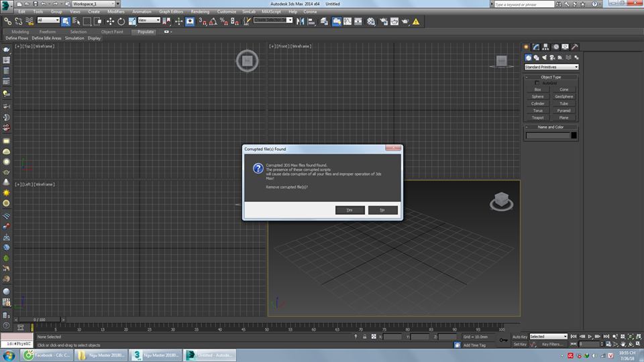Open the Hierarchy panel icon
This screenshot has width=644, height=362.
546,47
